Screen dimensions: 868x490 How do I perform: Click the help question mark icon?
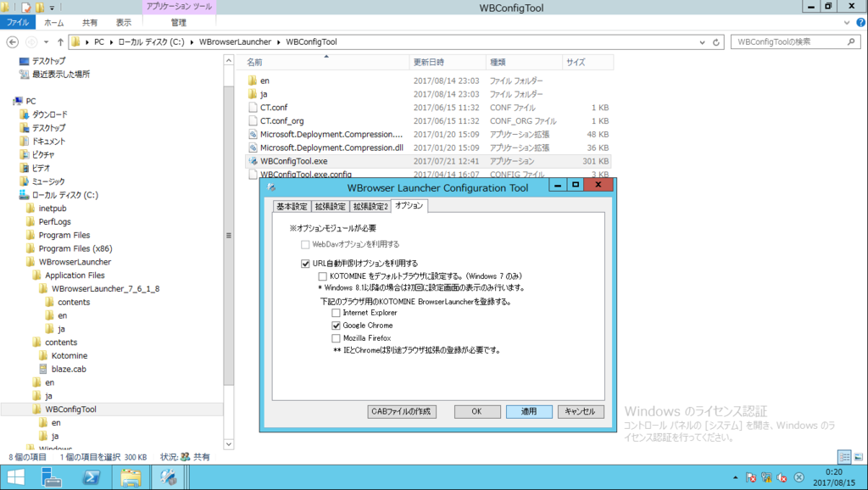pos(860,21)
